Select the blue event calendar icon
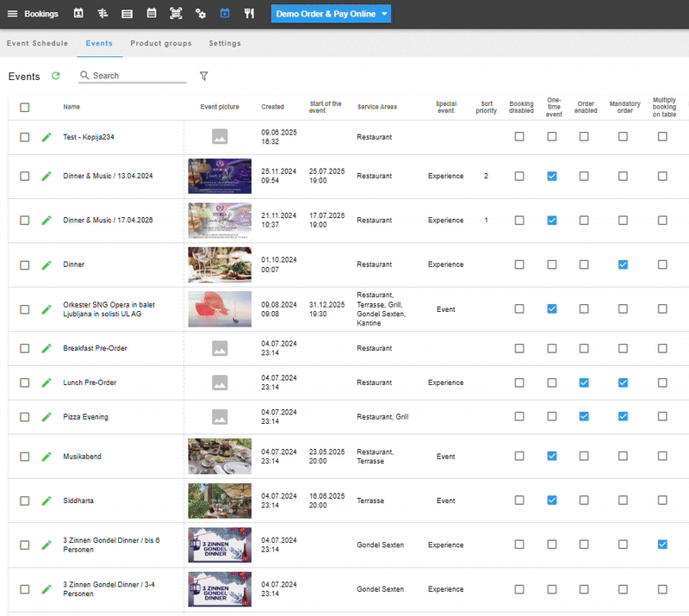 point(225,13)
